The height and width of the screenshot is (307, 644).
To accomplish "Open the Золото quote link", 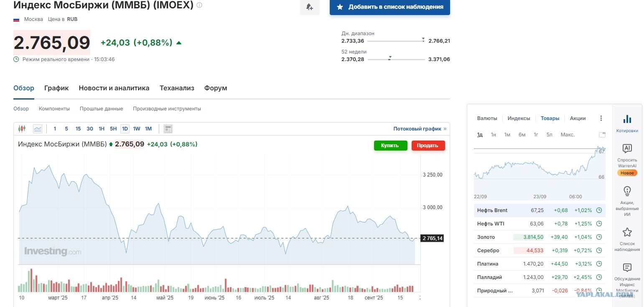I will click(486, 237).
